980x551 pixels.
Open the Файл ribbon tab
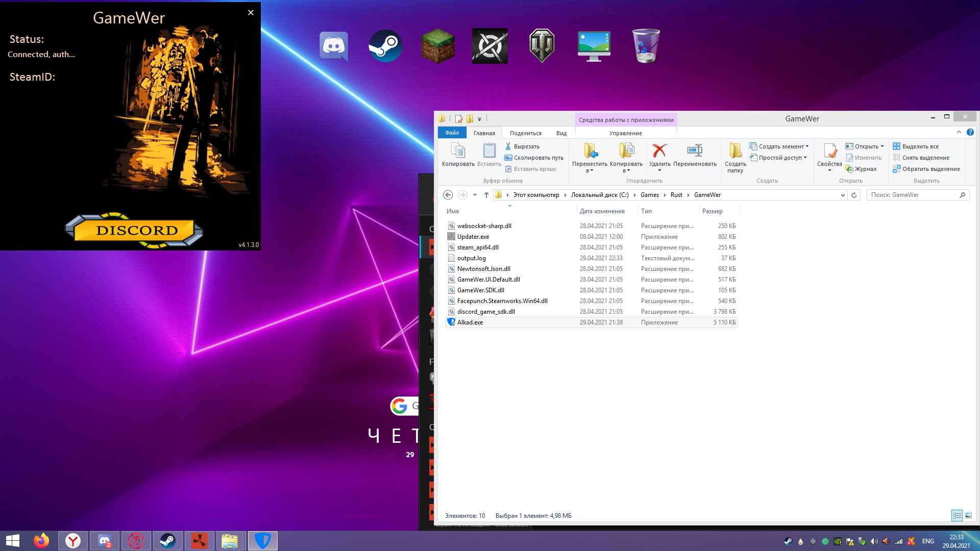(452, 133)
